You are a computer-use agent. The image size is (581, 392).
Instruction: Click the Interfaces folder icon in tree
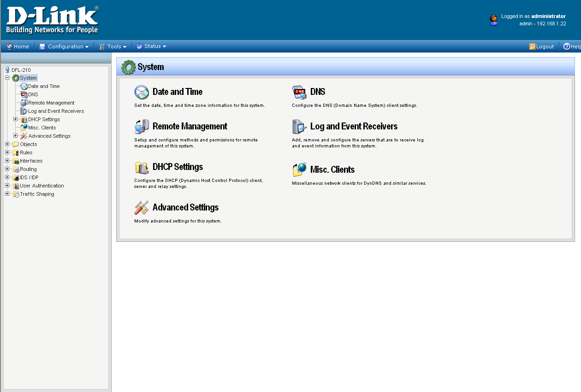[16, 161]
